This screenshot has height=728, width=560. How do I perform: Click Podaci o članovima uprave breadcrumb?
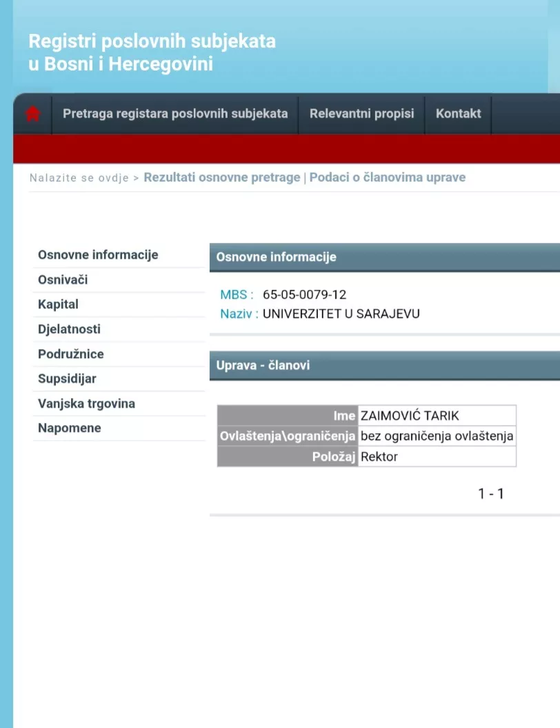(x=387, y=177)
